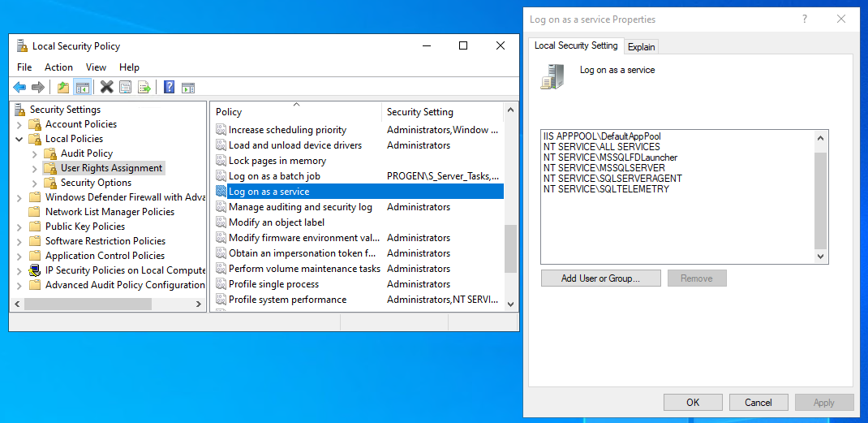Click the Security Setting column header
The width and height of the screenshot is (868, 423).
coord(419,112)
